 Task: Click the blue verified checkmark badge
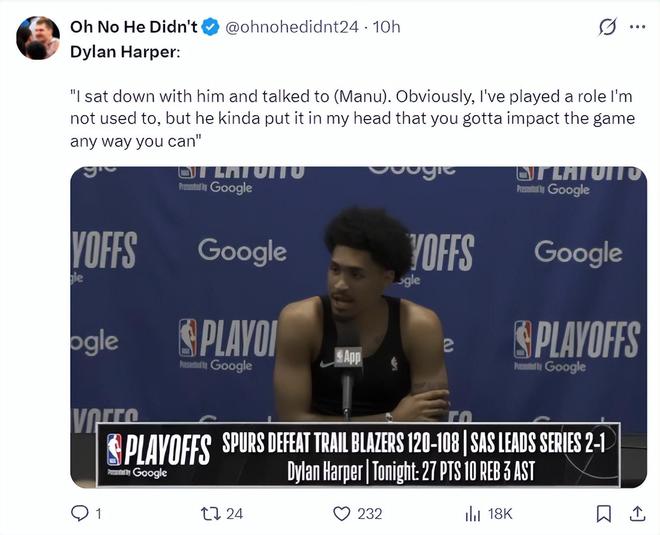211,27
